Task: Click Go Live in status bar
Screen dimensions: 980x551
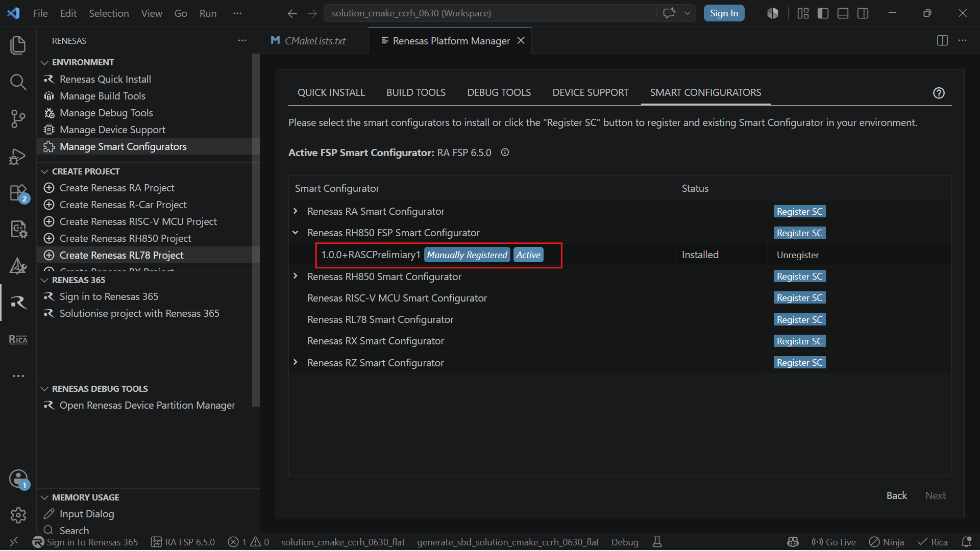Action: coord(834,542)
